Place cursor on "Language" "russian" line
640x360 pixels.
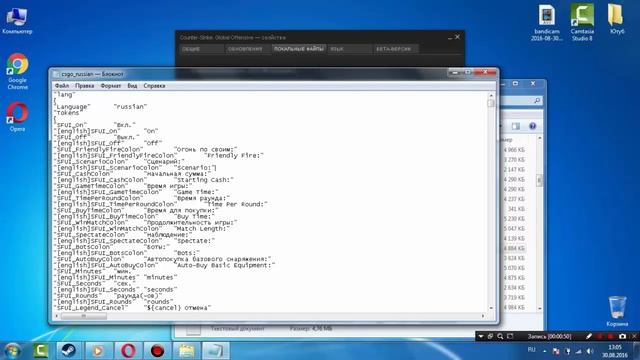coord(100,107)
